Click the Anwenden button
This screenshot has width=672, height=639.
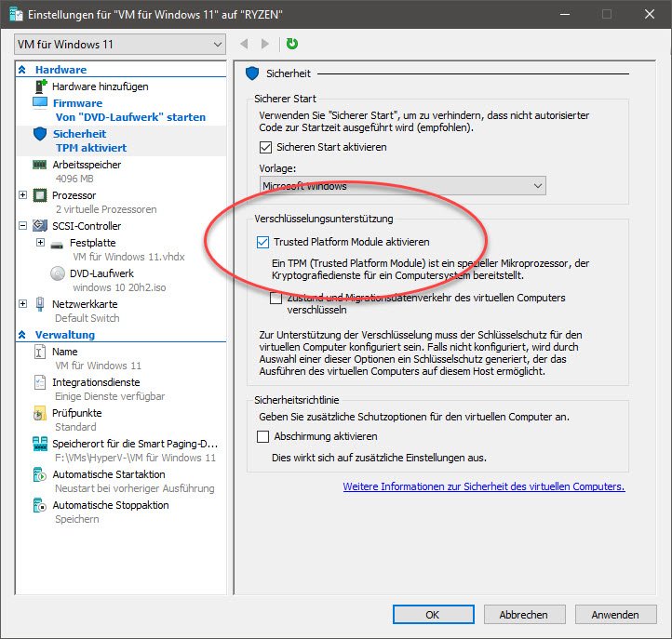tap(616, 615)
